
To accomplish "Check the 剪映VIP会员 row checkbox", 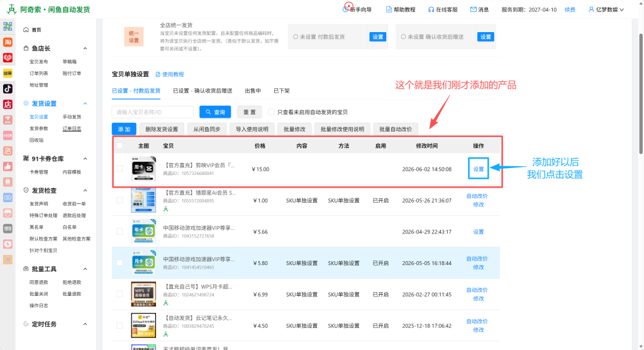I will (x=119, y=169).
